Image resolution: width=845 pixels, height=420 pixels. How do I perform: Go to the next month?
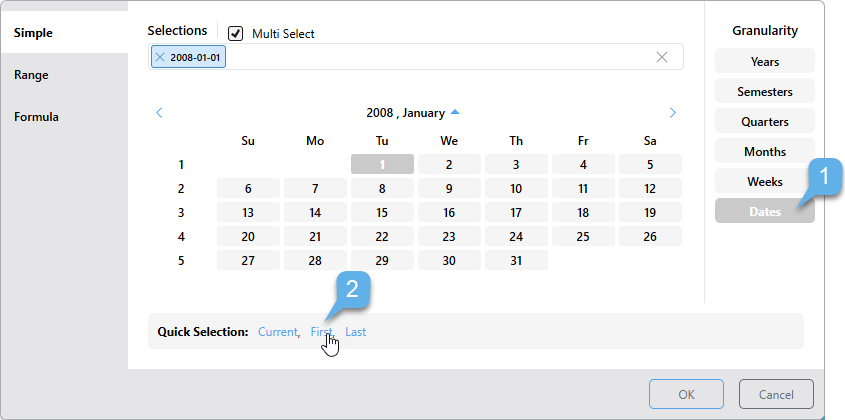(672, 113)
